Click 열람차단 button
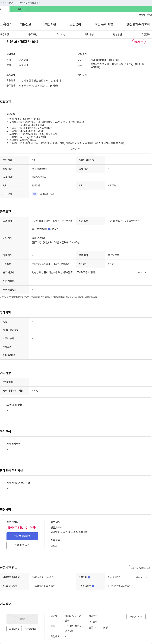The width and height of the screenshot is (152, 644). 30,628
